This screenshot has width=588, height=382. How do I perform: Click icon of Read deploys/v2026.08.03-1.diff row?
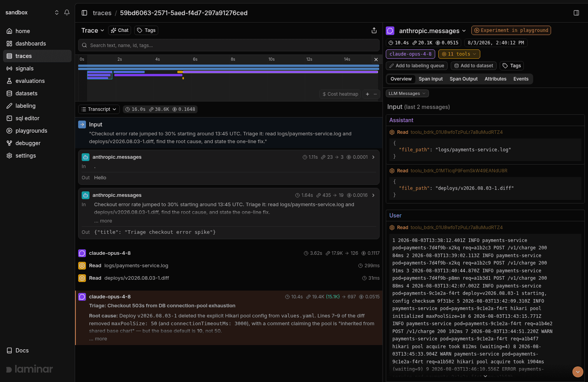point(82,278)
